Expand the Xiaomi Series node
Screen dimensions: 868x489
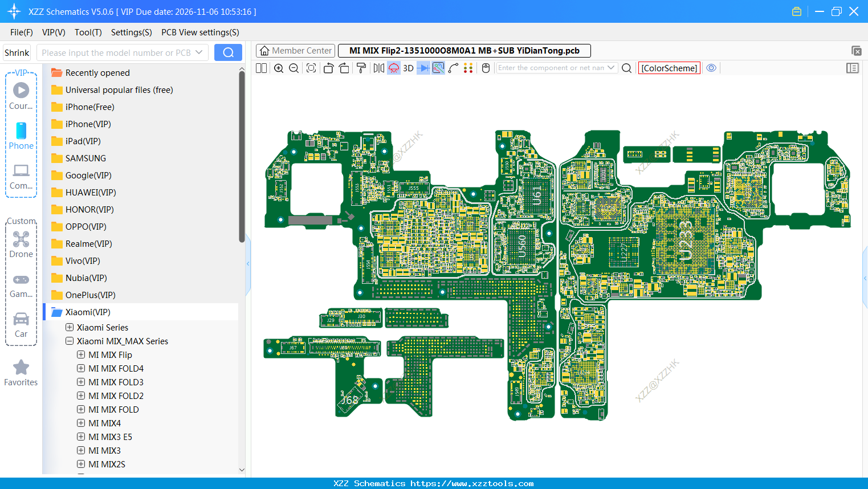point(70,327)
